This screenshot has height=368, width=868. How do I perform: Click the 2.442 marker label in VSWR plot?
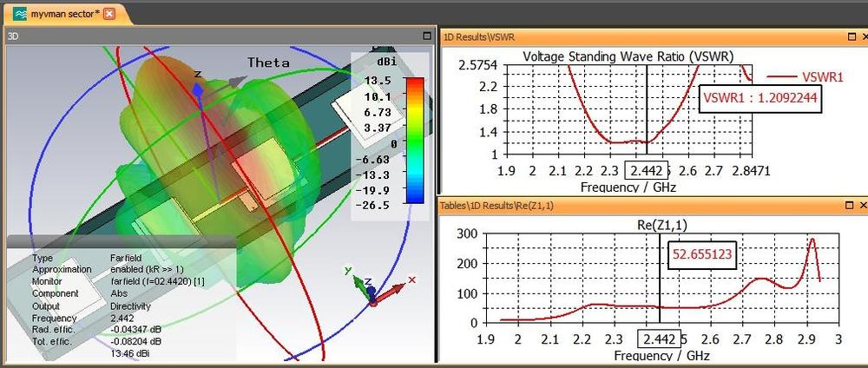tap(642, 171)
